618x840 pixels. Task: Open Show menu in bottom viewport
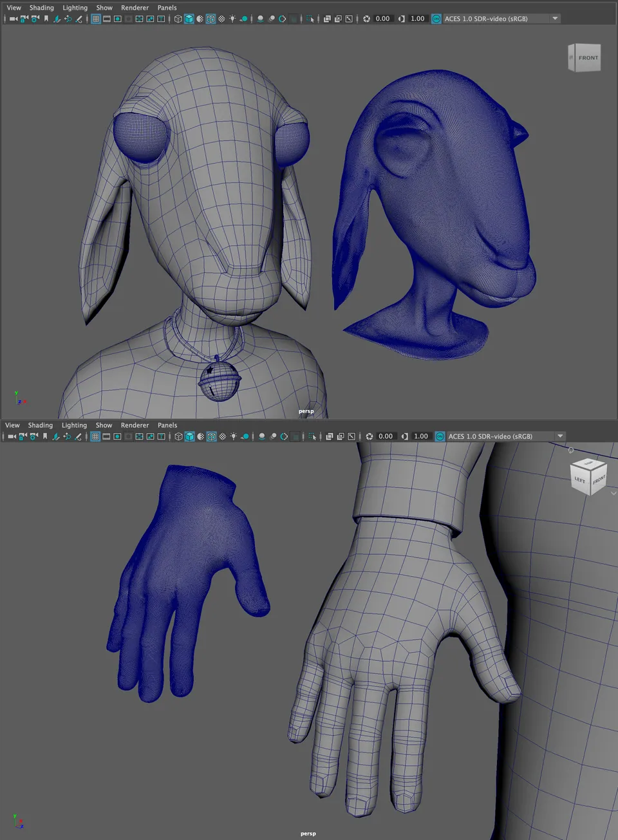[104, 425]
